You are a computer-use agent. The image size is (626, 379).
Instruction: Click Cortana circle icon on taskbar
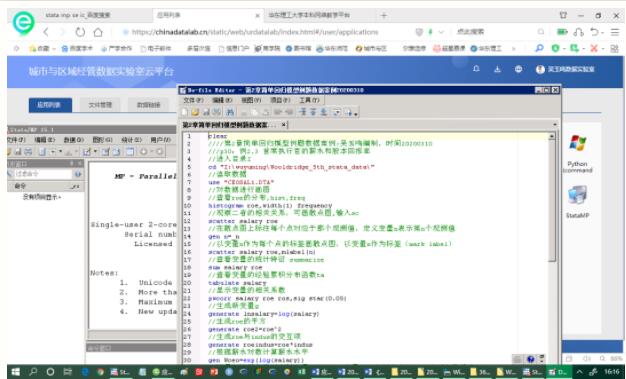50,372
